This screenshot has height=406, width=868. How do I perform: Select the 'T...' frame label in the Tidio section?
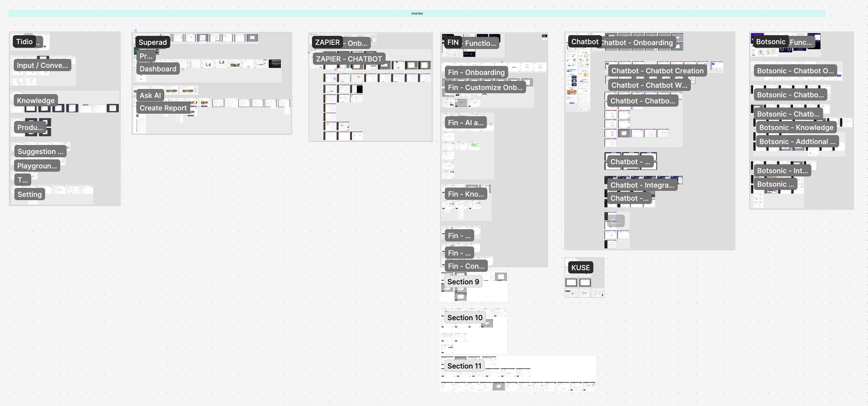pos(22,180)
